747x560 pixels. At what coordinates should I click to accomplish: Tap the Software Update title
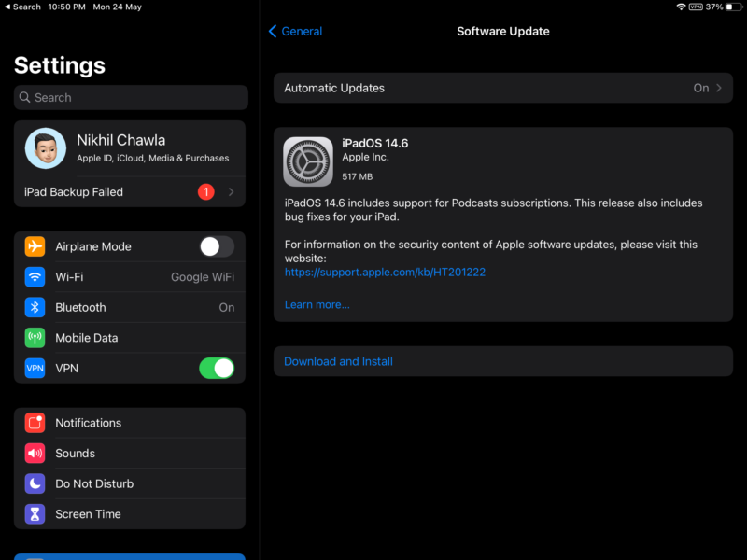pos(503,32)
